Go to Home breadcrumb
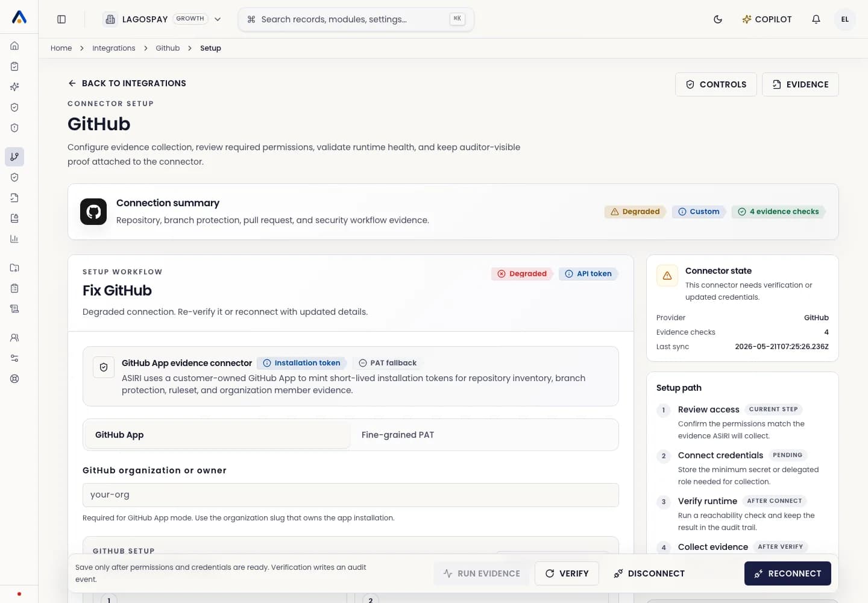This screenshot has width=868, height=603. coord(61,48)
